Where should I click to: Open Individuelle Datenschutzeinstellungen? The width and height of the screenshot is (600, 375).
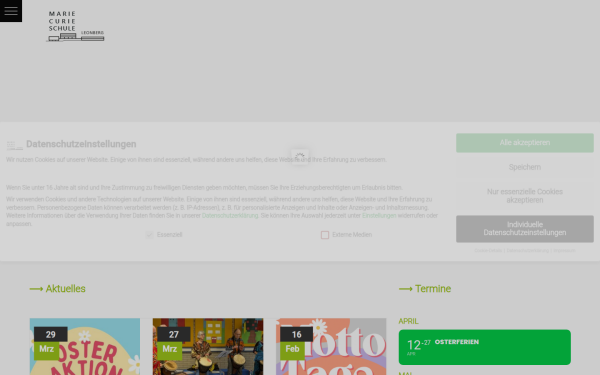click(525, 228)
